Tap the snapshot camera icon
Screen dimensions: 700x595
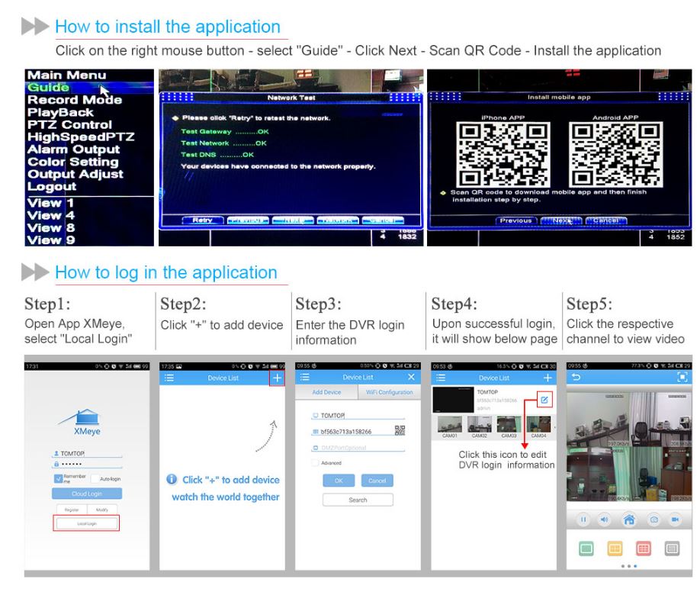pyautogui.click(x=653, y=519)
